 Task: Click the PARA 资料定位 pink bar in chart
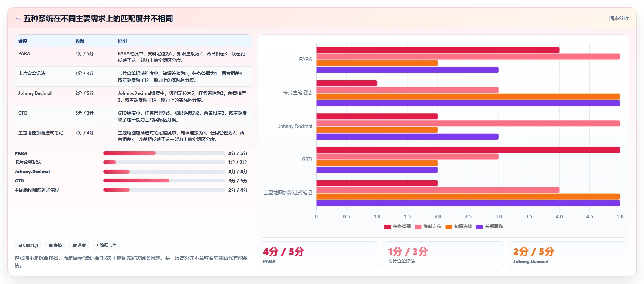pos(468,57)
